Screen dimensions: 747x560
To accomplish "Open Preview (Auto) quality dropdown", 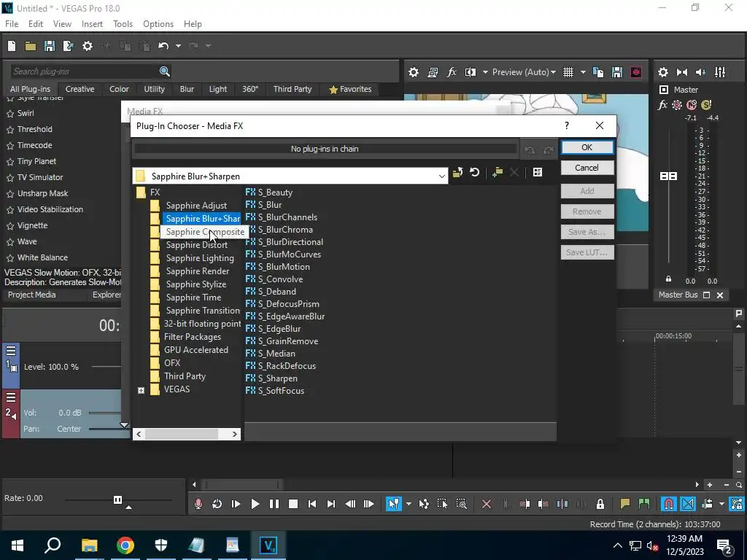I will click(x=524, y=72).
